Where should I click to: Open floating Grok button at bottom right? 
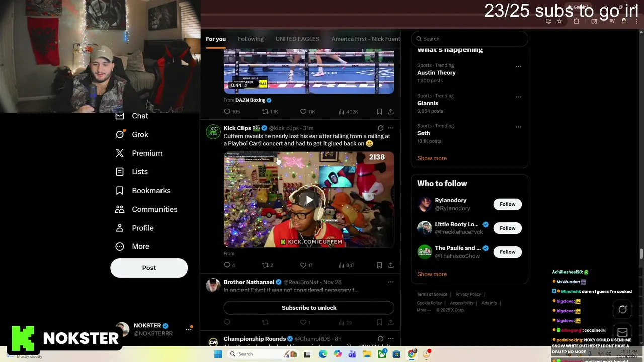(622, 310)
